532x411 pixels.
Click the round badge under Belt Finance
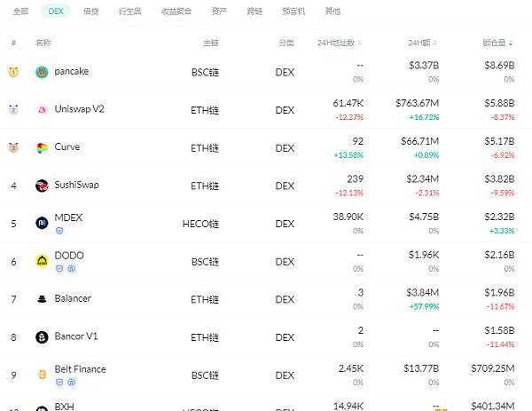pyautogui.click(x=71, y=382)
